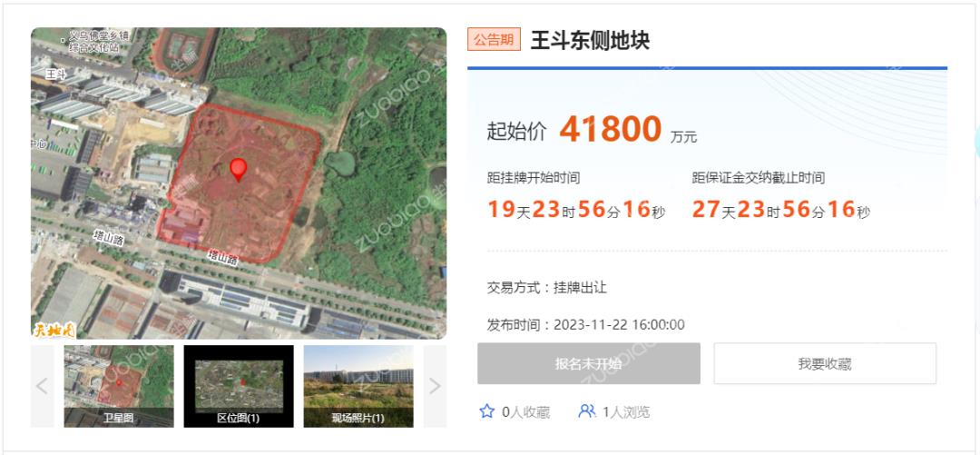Click the 公告期 status tag
This screenshot has height=455, width=980.
click(x=494, y=40)
